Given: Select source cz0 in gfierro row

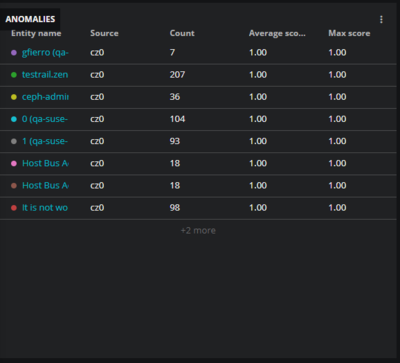Looking at the screenshot, I should click(x=97, y=52).
